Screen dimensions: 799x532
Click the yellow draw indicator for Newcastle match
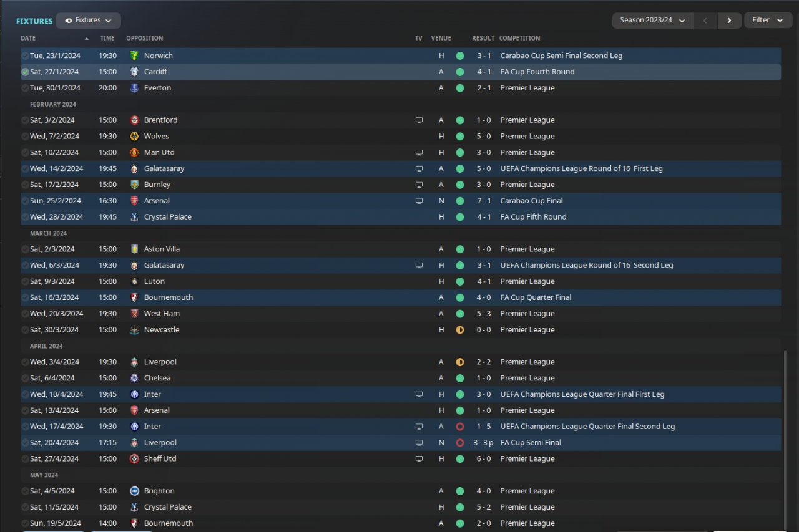(x=460, y=330)
